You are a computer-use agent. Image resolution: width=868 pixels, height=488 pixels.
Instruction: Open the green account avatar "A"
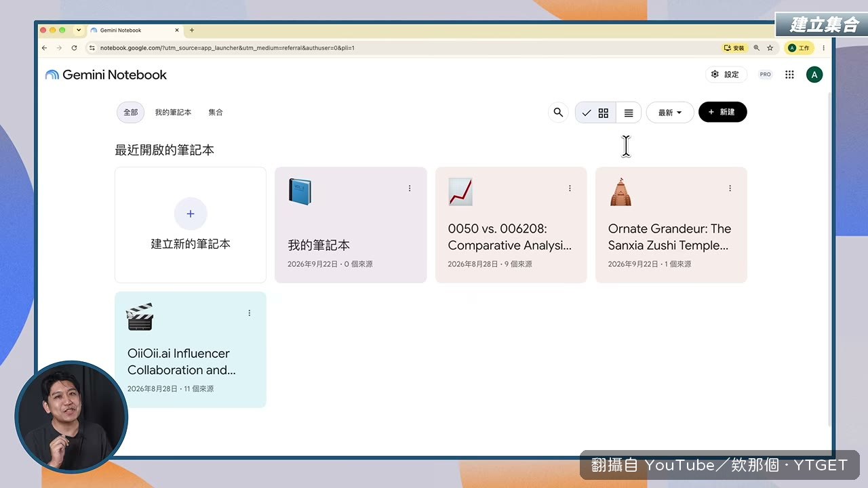pyautogui.click(x=814, y=75)
